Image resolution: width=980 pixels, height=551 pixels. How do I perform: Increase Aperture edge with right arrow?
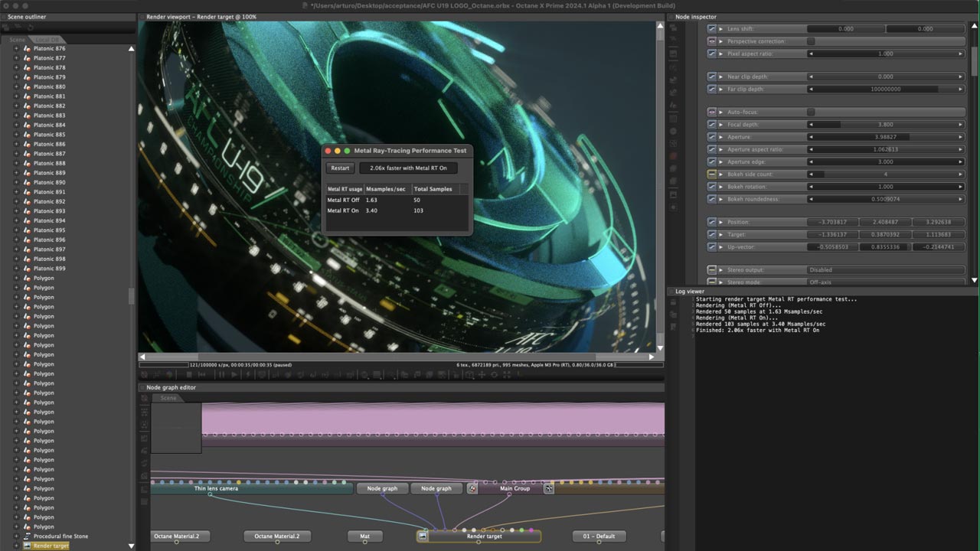961,161
